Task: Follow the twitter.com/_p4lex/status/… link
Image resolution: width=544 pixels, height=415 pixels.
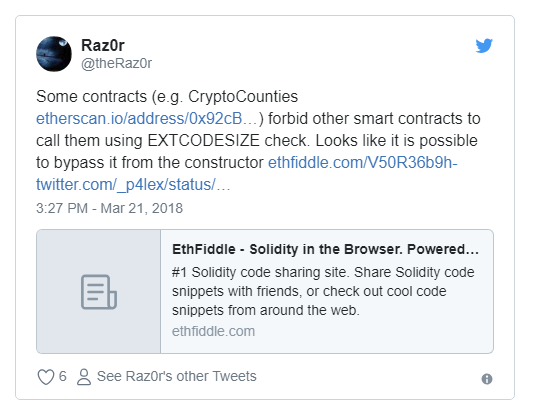Action: coord(133,185)
